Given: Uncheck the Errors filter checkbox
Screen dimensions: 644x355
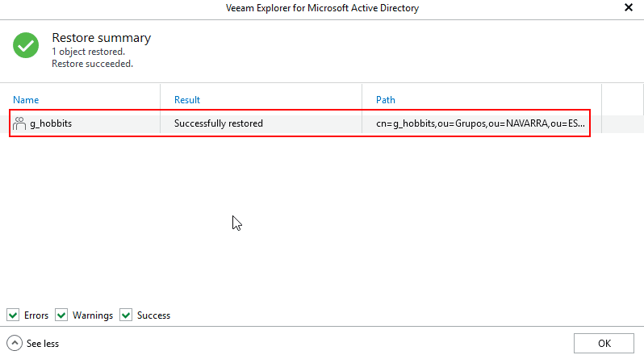Looking at the screenshot, I should point(13,315).
